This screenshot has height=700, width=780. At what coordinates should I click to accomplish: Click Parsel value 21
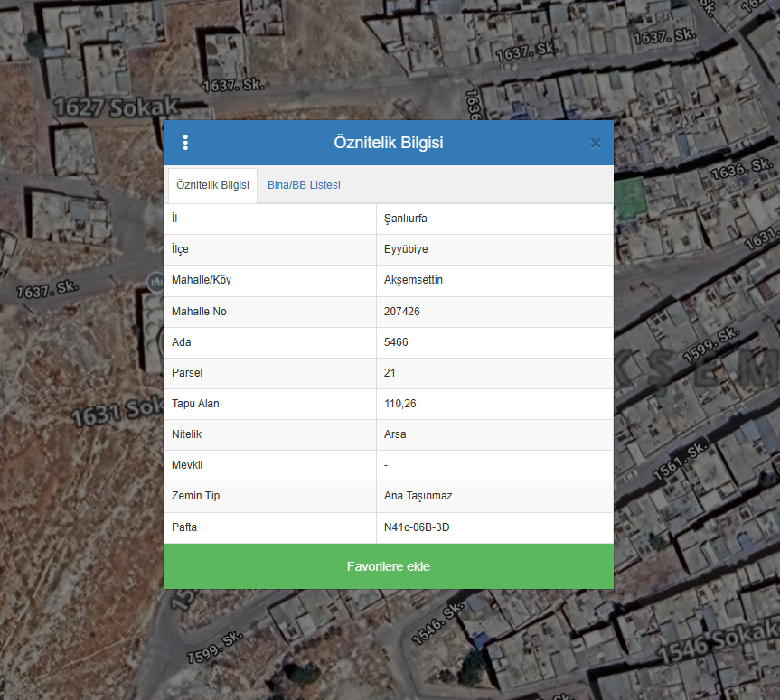pos(390,373)
